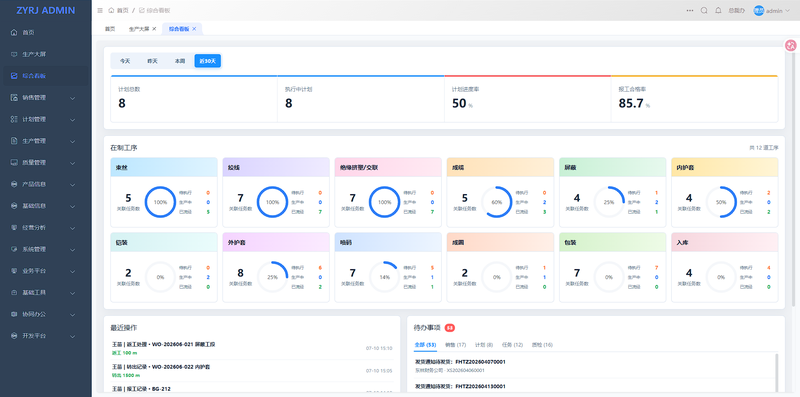Image resolution: width=800 pixels, height=397 pixels.
Task: Close the 综合看板 tab
Action: coord(194,29)
